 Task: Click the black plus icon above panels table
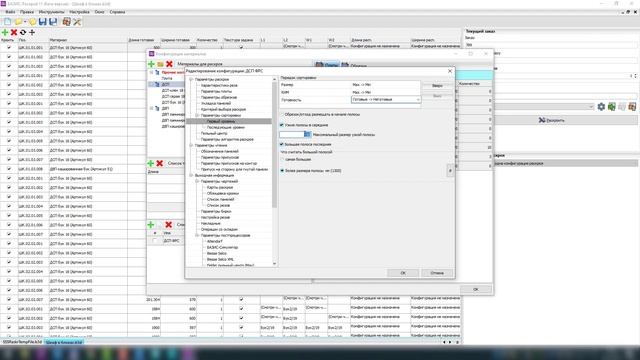[32, 32]
